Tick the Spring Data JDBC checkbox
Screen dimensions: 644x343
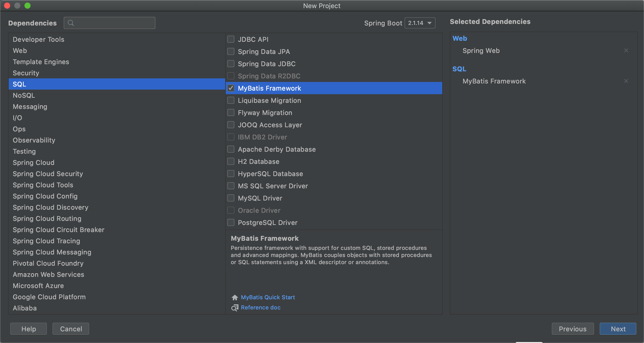point(231,64)
